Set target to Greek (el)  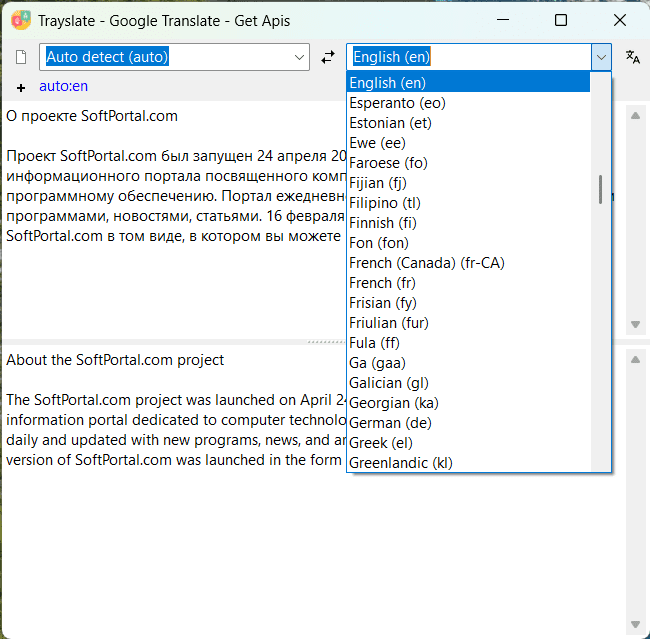coord(468,443)
